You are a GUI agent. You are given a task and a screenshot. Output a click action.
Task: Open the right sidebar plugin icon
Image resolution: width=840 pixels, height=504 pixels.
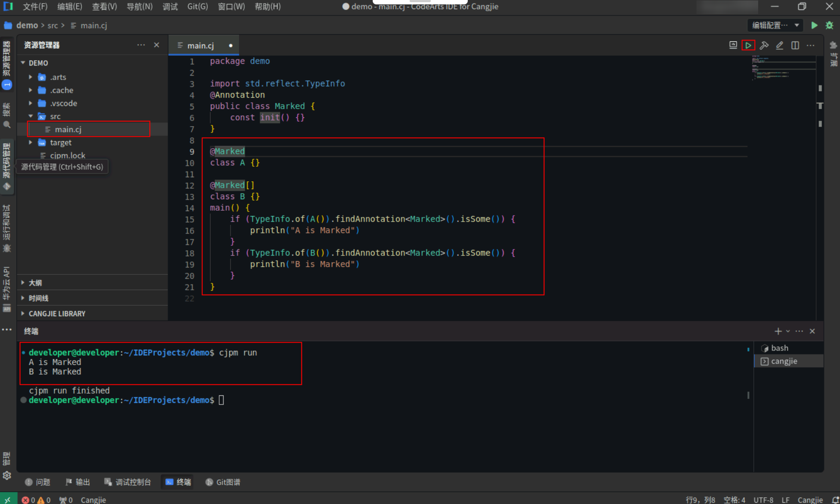click(833, 45)
